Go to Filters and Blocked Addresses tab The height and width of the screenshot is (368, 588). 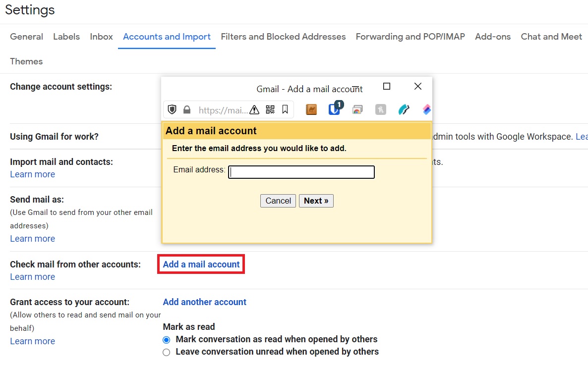point(283,37)
